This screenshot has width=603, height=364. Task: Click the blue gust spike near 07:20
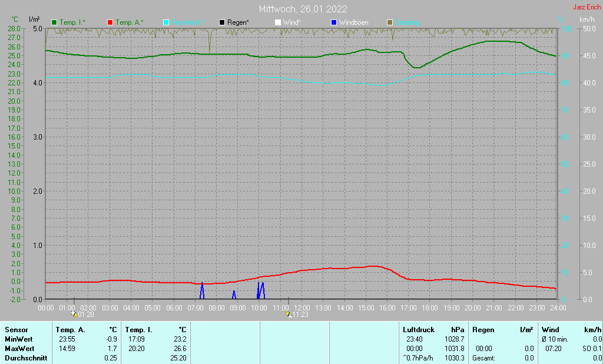pos(202,290)
